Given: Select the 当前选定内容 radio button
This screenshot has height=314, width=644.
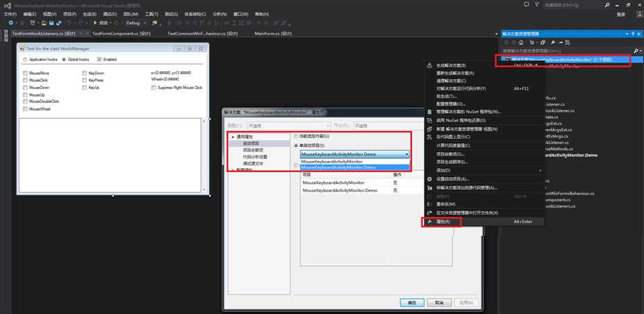Looking at the screenshot, I should [296, 136].
